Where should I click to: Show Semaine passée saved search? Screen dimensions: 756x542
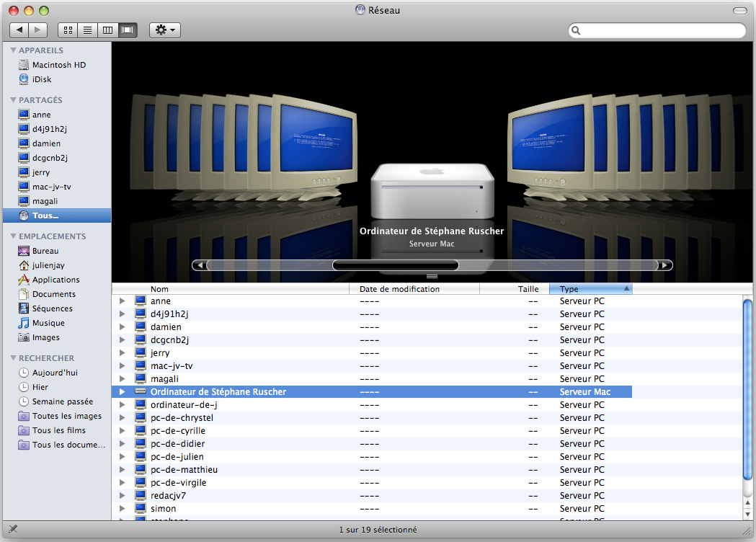pyautogui.click(x=57, y=401)
